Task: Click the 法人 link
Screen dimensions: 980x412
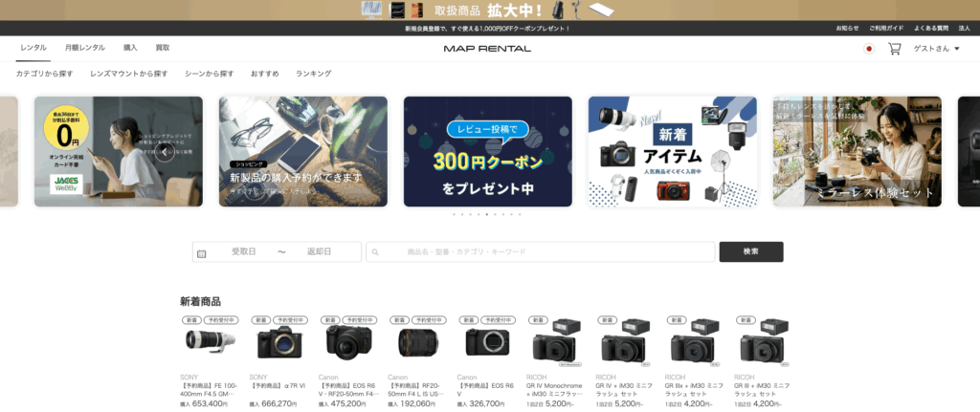Action: 965,29
